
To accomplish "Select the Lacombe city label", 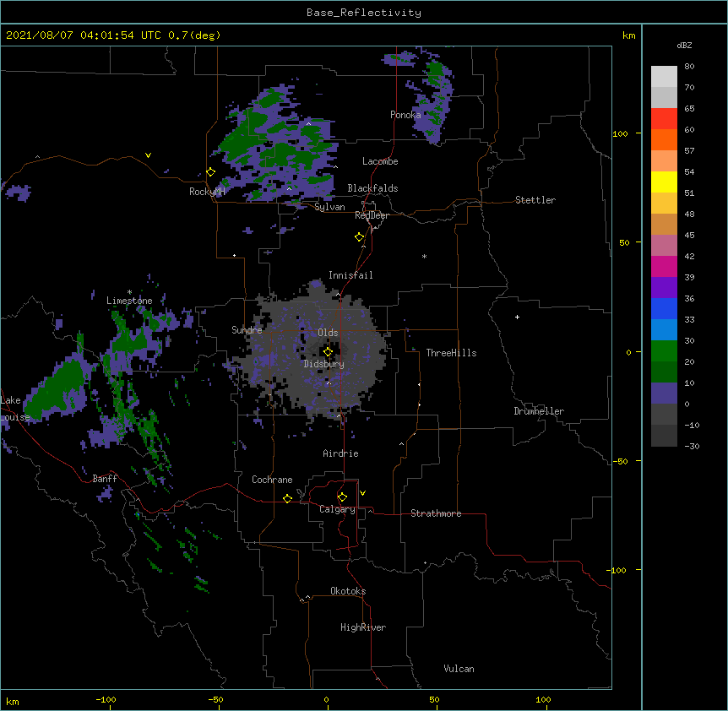I will (x=380, y=161).
